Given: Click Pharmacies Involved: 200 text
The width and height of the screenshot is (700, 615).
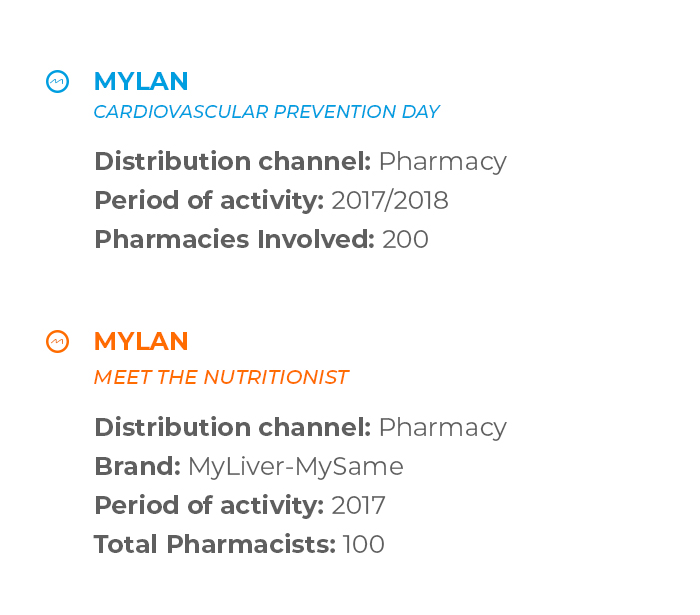Looking at the screenshot, I should pos(261,239).
